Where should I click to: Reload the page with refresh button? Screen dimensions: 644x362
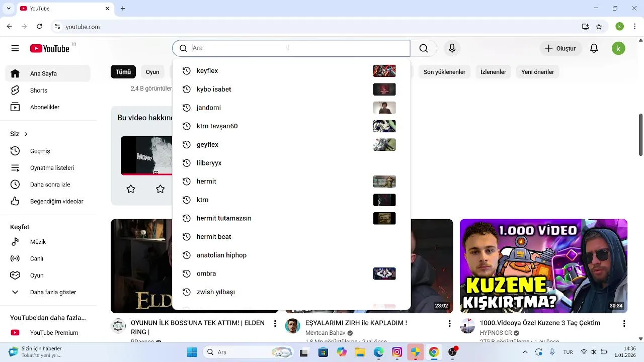coord(39,27)
